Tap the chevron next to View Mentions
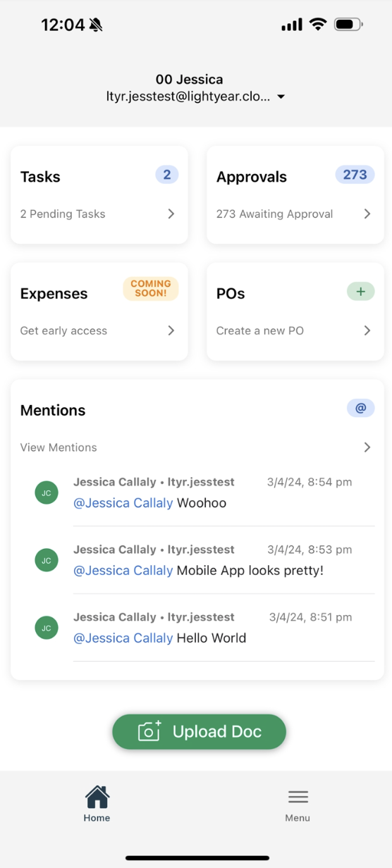 point(367,447)
